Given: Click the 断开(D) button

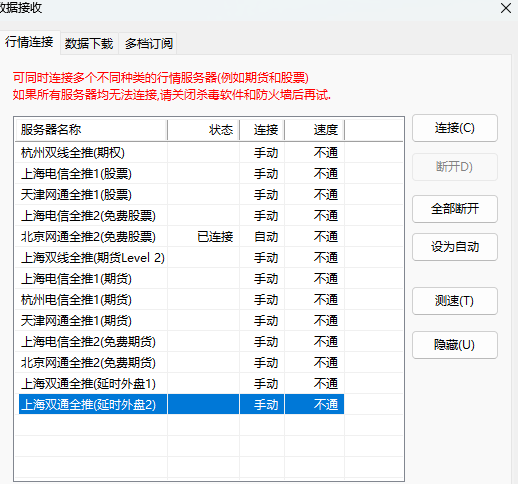Looking at the screenshot, I should [455, 167].
